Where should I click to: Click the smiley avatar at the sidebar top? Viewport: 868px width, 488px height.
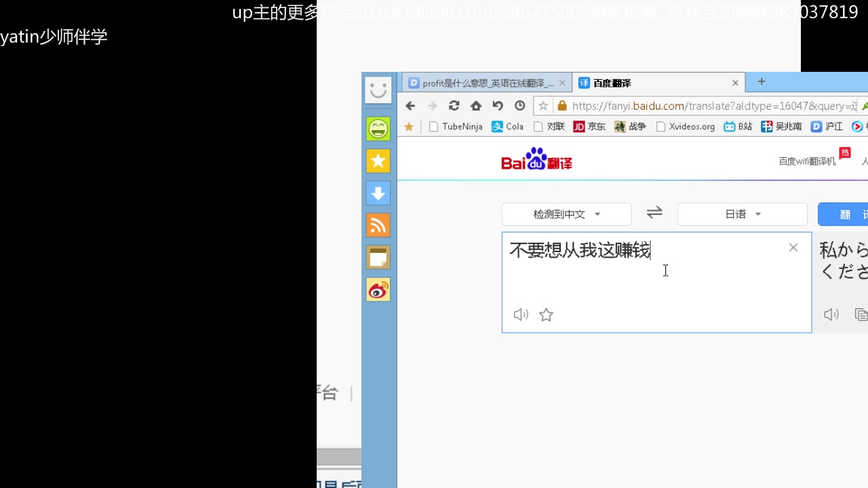click(x=378, y=90)
